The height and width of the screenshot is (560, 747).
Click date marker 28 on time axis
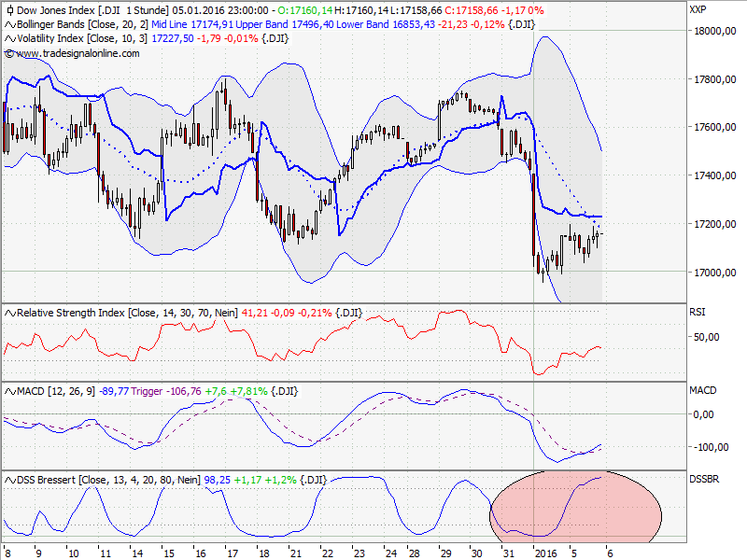[x=415, y=553]
